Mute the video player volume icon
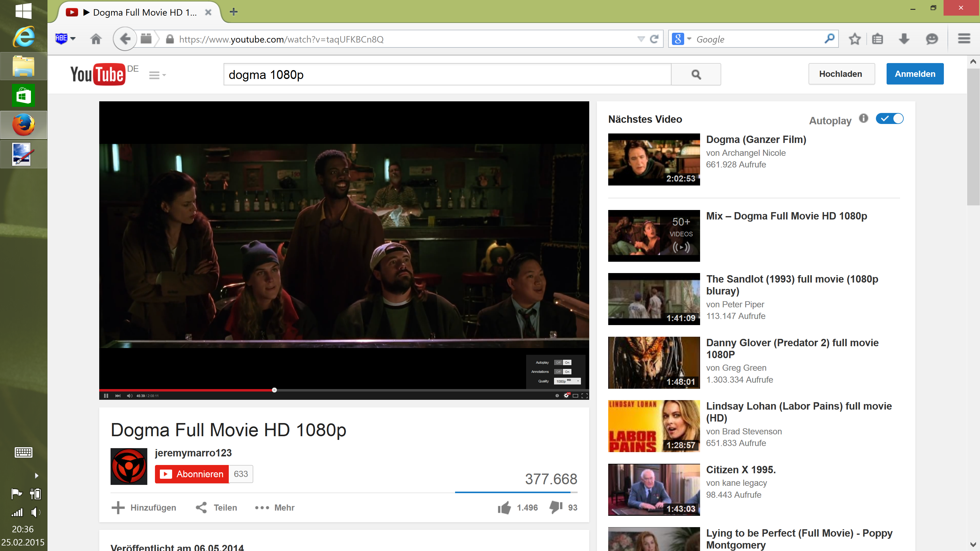The image size is (980, 551). point(130,395)
